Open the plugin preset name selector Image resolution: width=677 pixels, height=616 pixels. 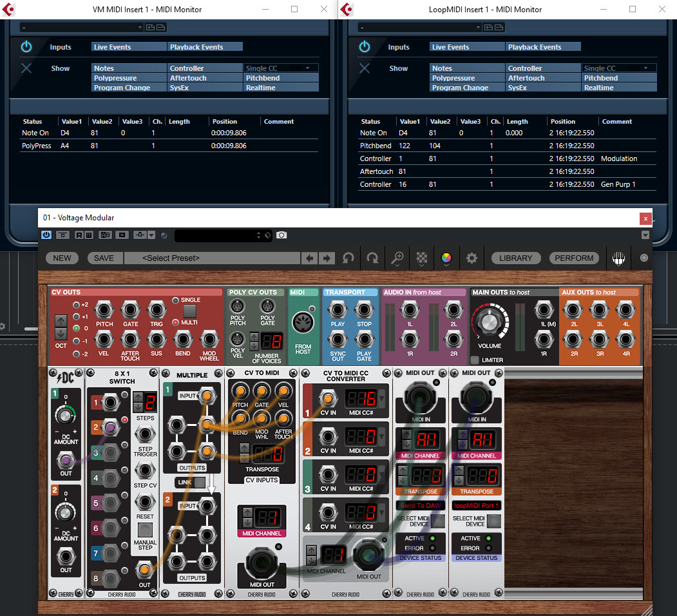tap(223, 235)
